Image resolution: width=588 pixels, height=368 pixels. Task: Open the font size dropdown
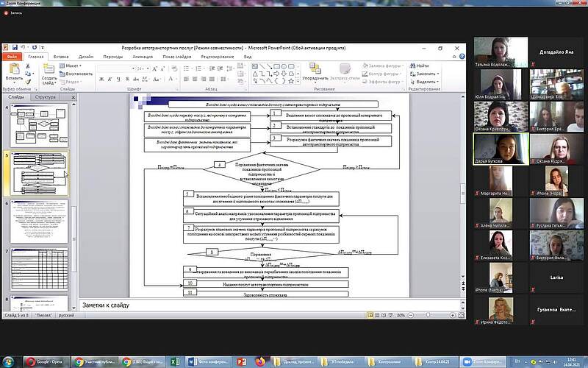(148, 68)
